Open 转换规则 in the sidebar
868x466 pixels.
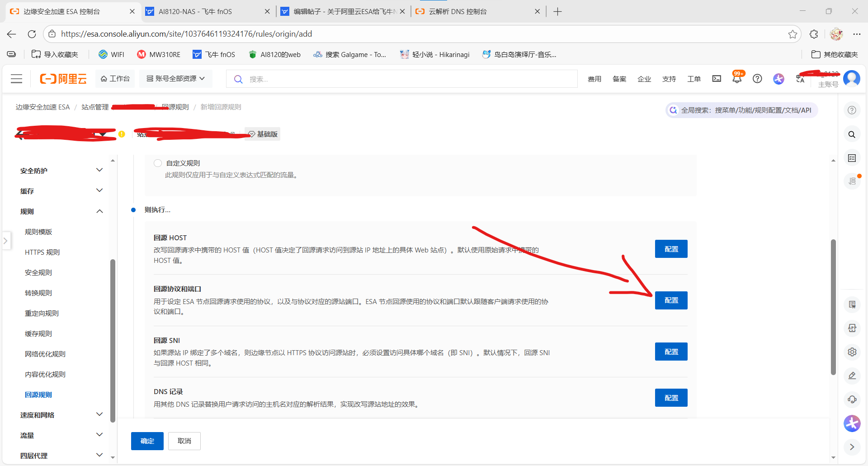pos(38,293)
